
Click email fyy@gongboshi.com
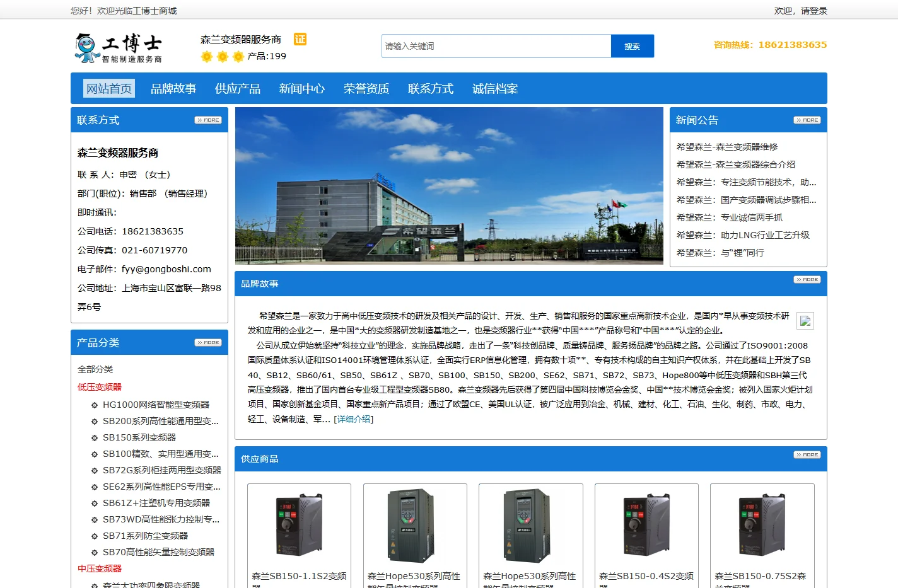166,269
